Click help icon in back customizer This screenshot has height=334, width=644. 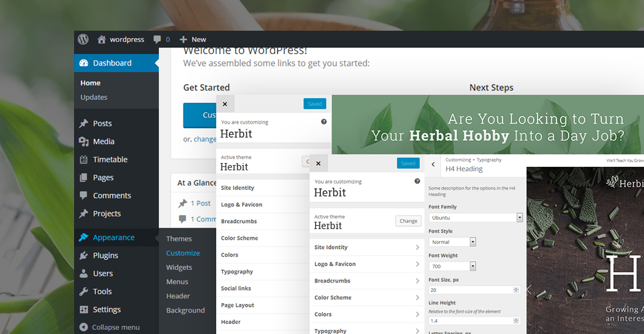coord(324,122)
